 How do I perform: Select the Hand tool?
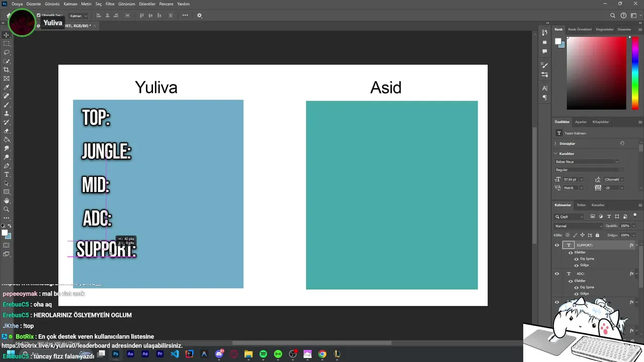pos(7,201)
